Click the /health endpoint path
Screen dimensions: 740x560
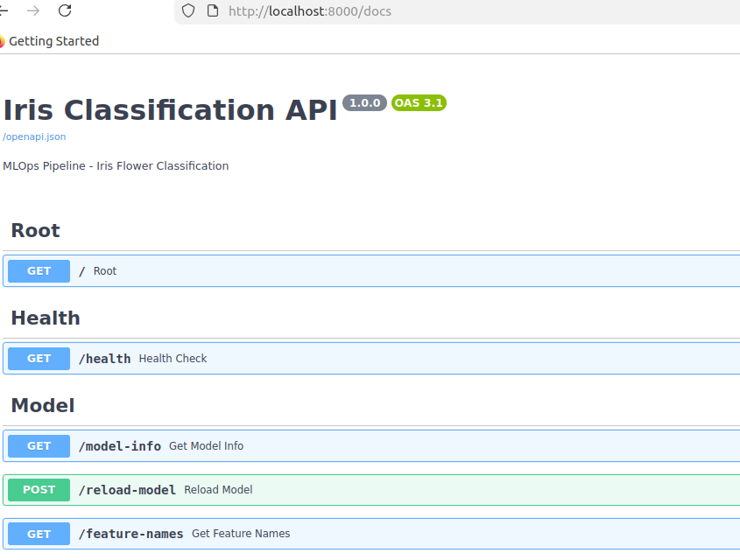(x=105, y=359)
